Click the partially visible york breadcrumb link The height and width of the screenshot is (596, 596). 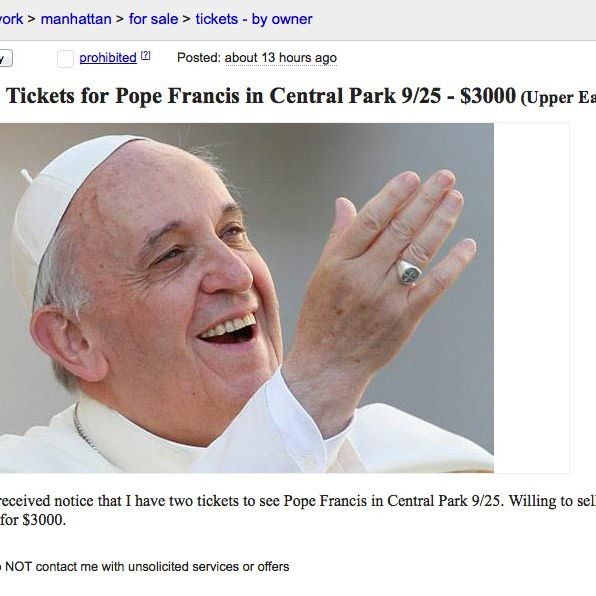coord(11,19)
